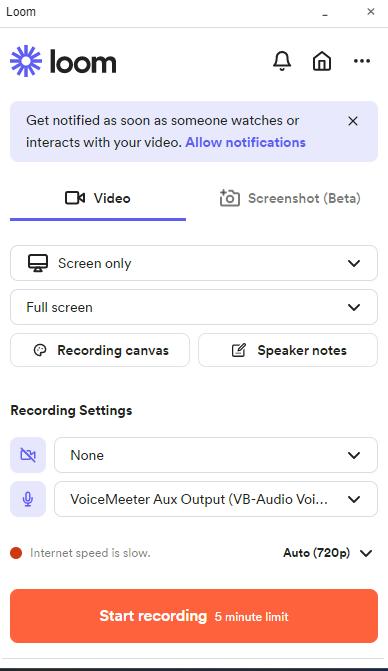
Task: Open the three-dots more options menu
Action: 362,61
